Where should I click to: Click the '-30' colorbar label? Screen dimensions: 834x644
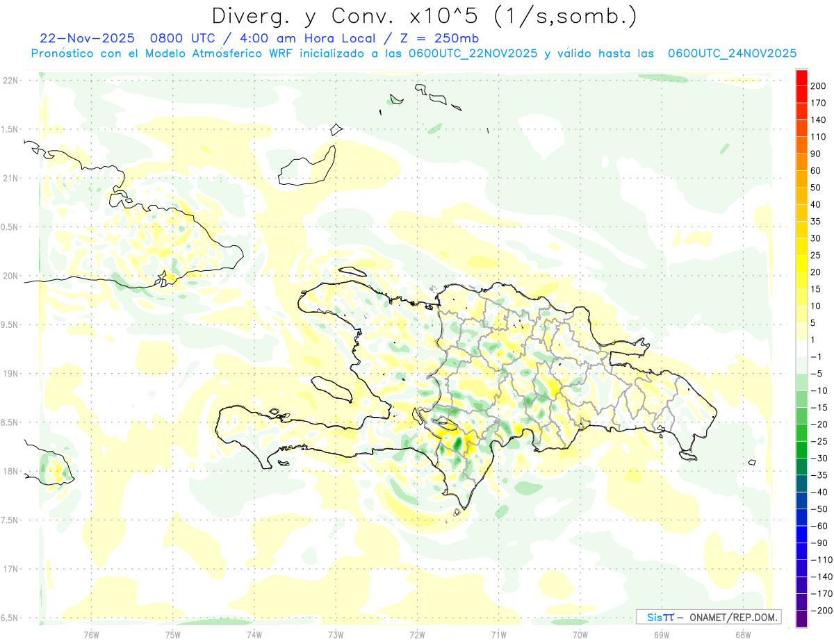pos(819,458)
